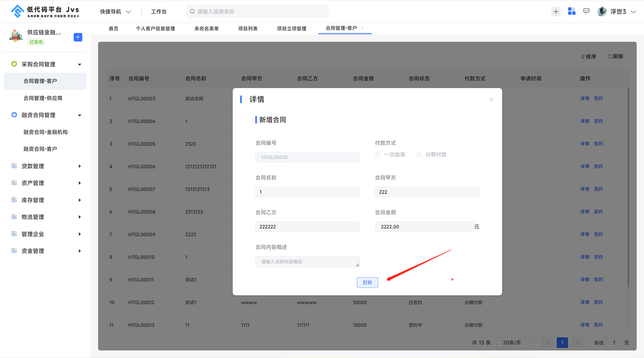The height and width of the screenshot is (358, 644).
Task: Click the user avatar picture
Action: (x=602, y=12)
